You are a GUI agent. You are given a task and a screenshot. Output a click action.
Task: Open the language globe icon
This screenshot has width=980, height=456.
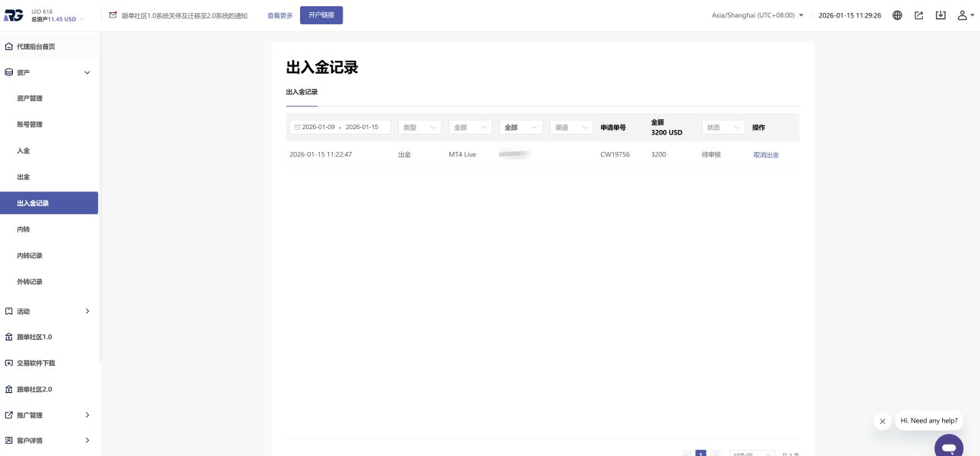(897, 15)
